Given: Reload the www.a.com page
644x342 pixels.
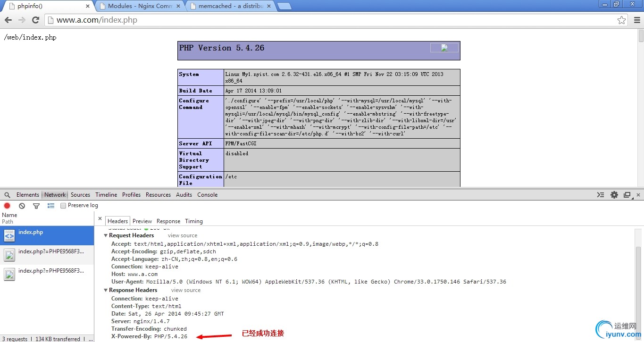Looking at the screenshot, I should click(35, 20).
